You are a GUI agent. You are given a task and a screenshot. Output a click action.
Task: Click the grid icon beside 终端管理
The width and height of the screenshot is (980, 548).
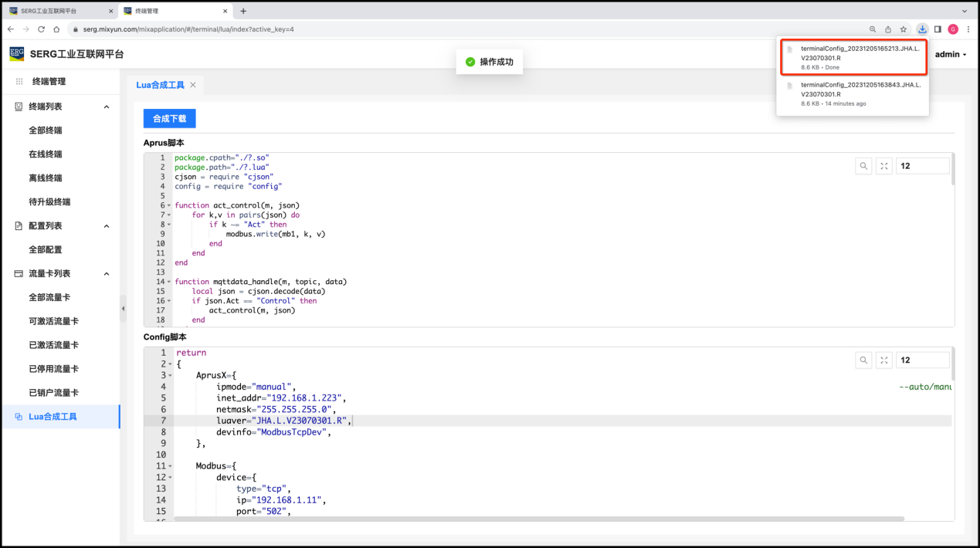point(19,82)
